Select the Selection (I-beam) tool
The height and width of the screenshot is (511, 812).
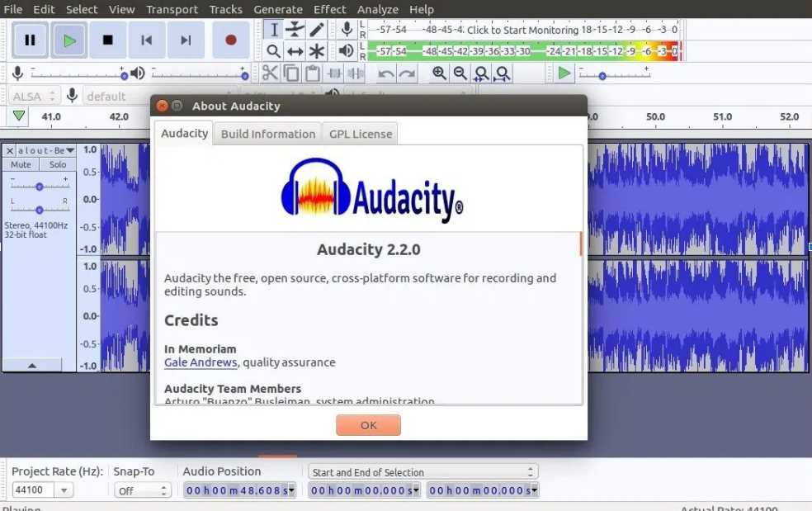273,30
